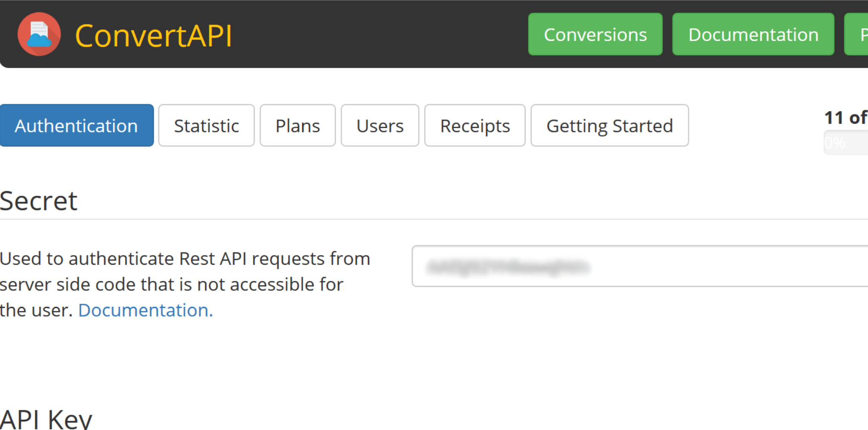Select the Authentication tab
This screenshot has height=430, width=868.
pyautogui.click(x=77, y=125)
